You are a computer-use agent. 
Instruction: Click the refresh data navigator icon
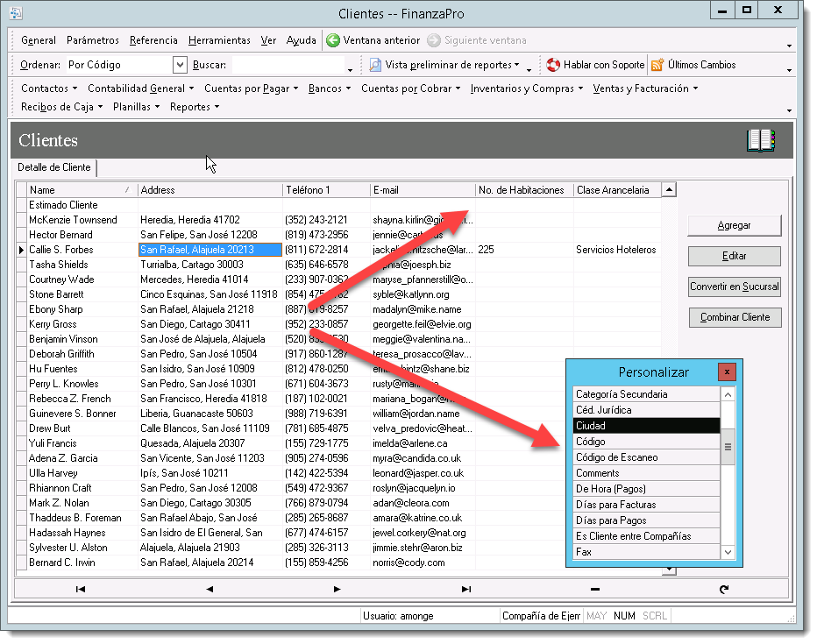pyautogui.click(x=724, y=590)
